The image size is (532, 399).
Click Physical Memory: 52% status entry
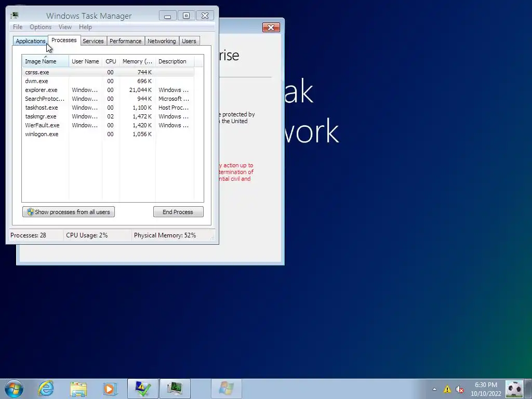coord(165,235)
